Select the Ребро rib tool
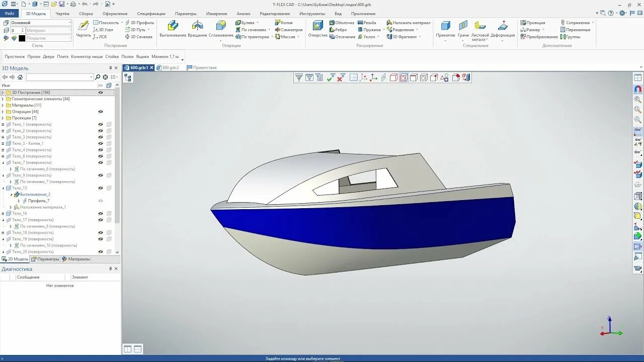This screenshot has height=362, width=644. pos(338,30)
